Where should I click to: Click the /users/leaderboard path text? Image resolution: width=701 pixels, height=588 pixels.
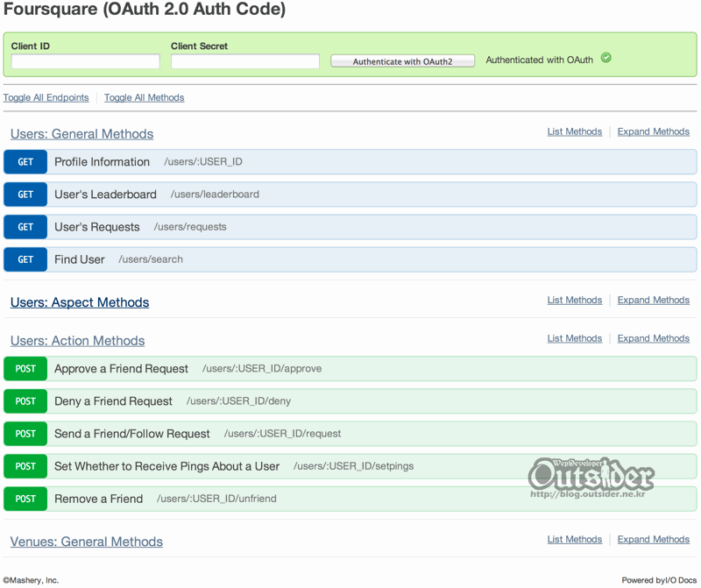point(215,195)
